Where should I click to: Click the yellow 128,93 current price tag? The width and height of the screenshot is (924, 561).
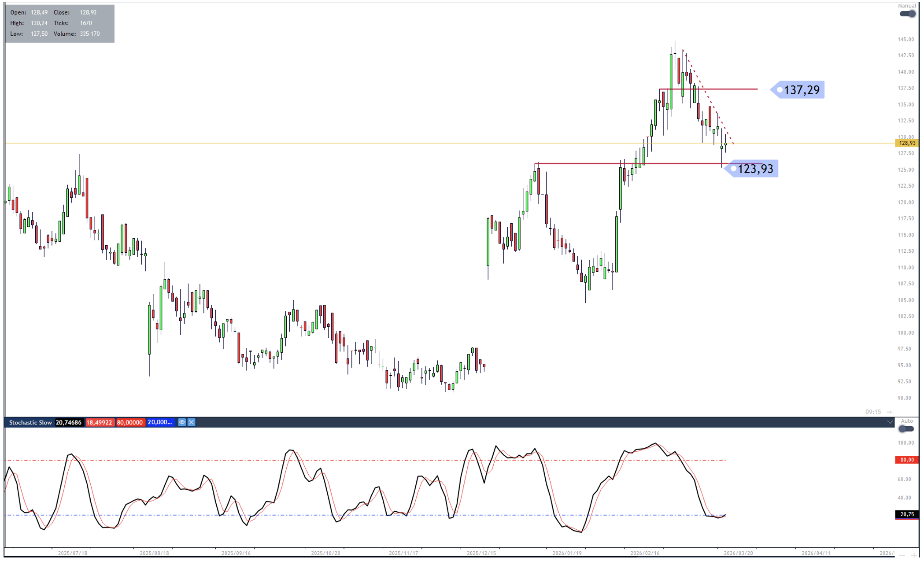[907, 143]
